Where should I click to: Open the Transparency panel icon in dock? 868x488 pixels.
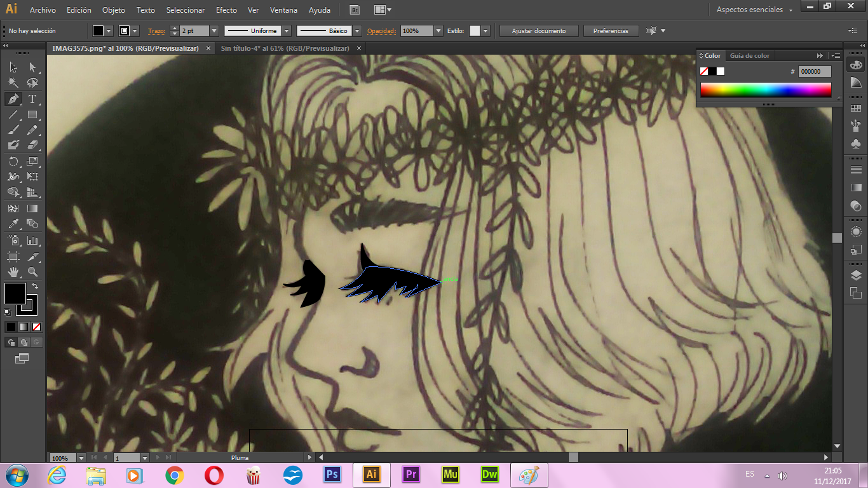pyautogui.click(x=855, y=205)
